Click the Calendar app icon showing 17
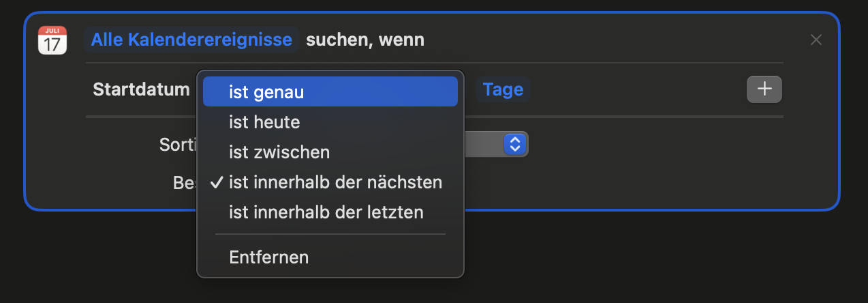The image size is (868, 303). click(x=52, y=40)
